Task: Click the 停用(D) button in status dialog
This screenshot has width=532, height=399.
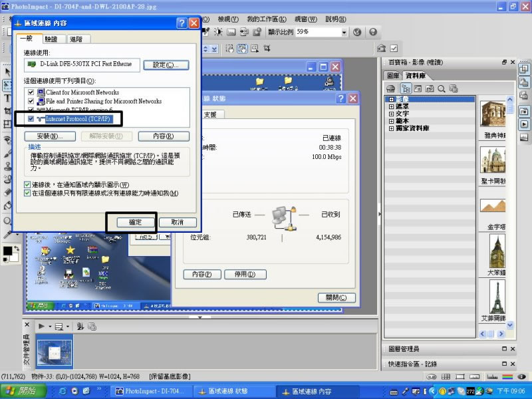Action: [x=245, y=274]
